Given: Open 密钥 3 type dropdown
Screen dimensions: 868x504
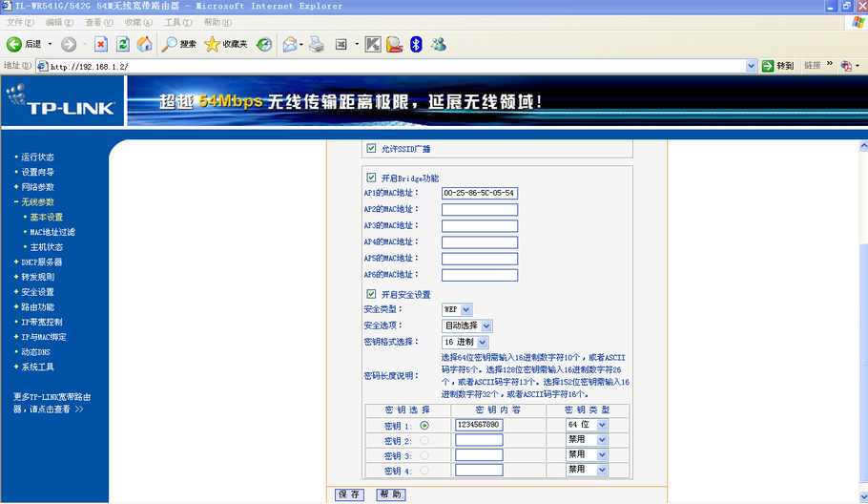Looking at the screenshot, I should click(587, 454).
